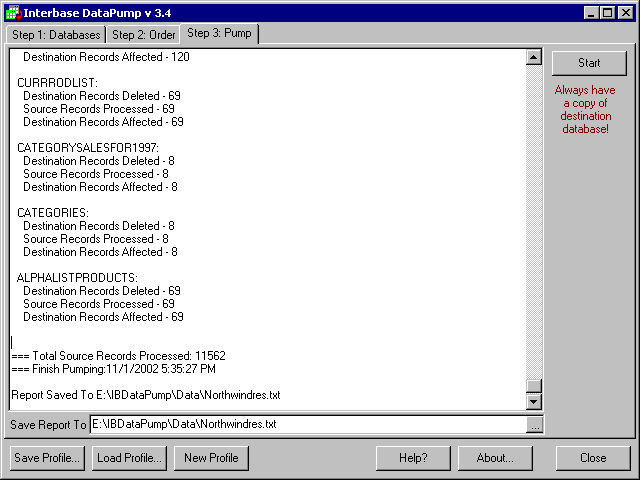The image size is (640, 480).
Task: Click CATEGORYSALESFOR1997 'Destination Records Deleted - 8' line
Action: pyautogui.click(x=99, y=161)
